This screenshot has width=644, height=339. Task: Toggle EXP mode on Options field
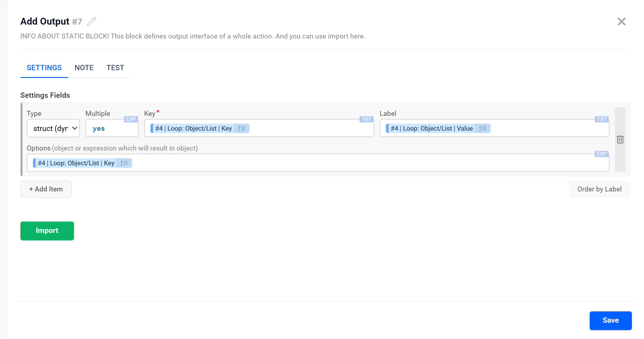[602, 154]
